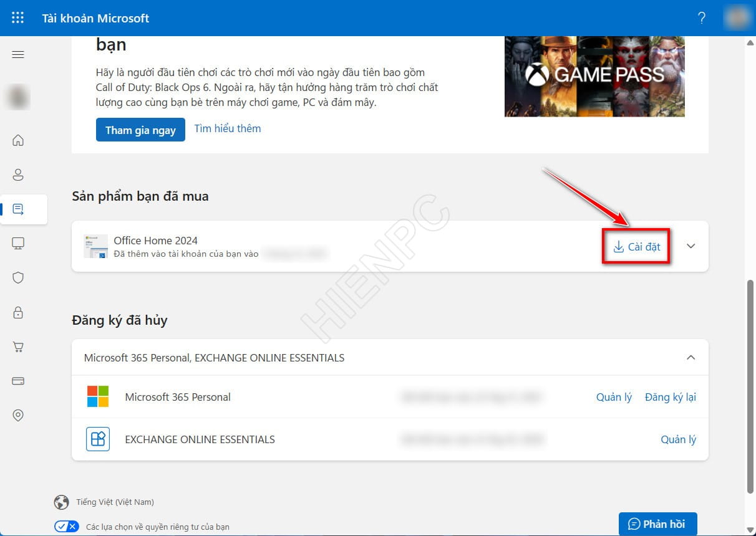The width and height of the screenshot is (756, 536).
Task: Open Privacy lock icon in sidebar
Action: tap(18, 312)
